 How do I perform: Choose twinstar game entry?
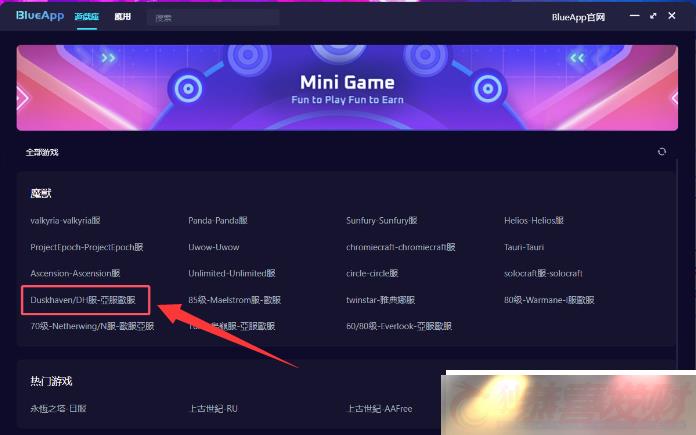pyautogui.click(x=380, y=300)
